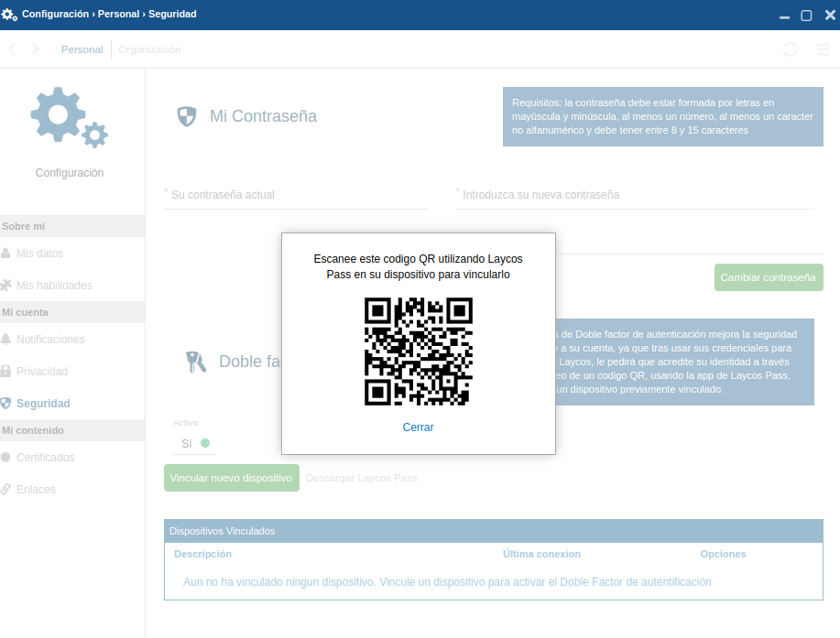Click the Sobre mí section header
840x638 pixels.
(x=72, y=226)
